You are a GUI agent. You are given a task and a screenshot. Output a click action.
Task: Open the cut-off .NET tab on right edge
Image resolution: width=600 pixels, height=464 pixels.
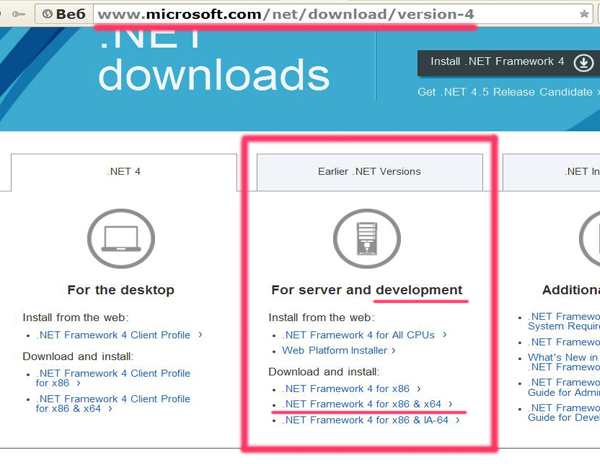551,171
